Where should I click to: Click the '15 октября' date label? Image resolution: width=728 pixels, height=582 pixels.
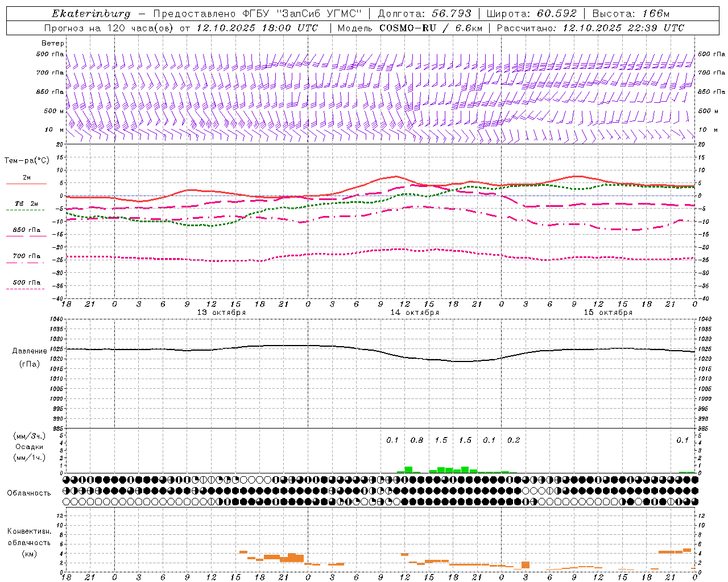(608, 313)
